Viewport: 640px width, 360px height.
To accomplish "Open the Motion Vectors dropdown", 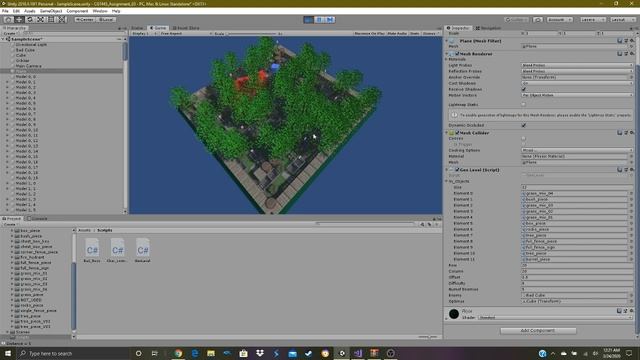I will [577, 95].
